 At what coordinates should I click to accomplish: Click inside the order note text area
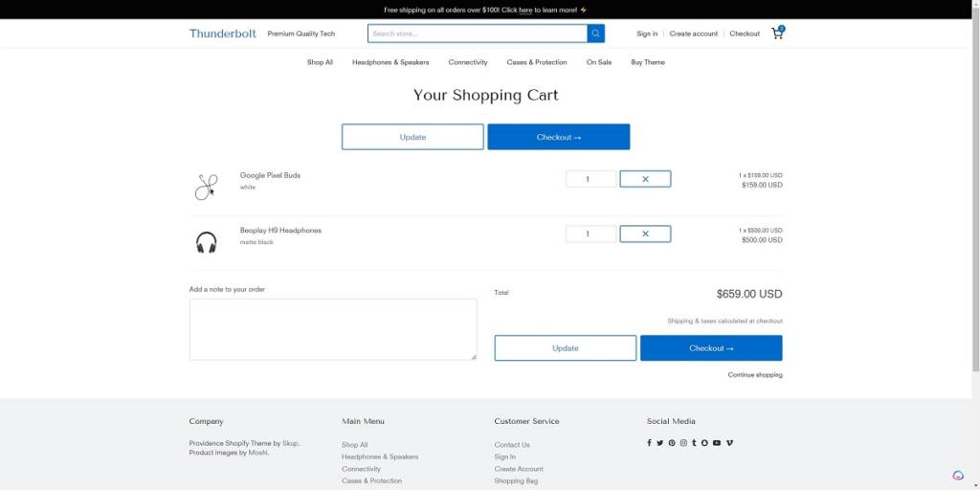333,329
